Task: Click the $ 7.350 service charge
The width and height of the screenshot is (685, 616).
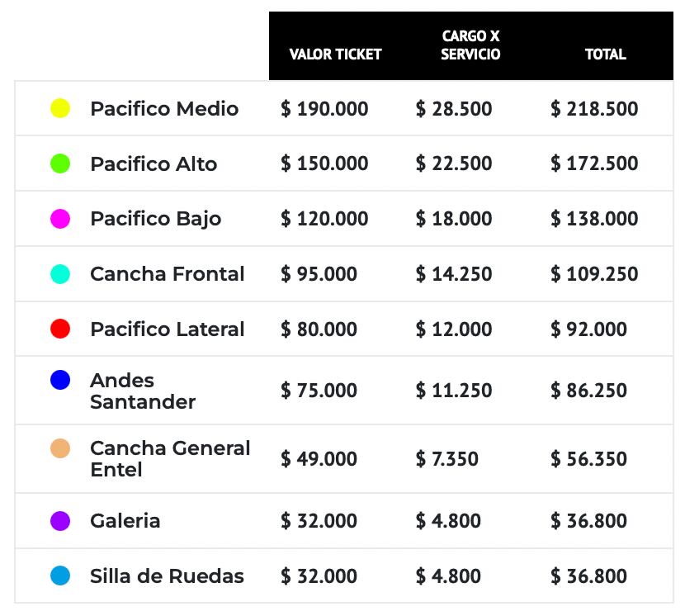Action: coord(446,459)
